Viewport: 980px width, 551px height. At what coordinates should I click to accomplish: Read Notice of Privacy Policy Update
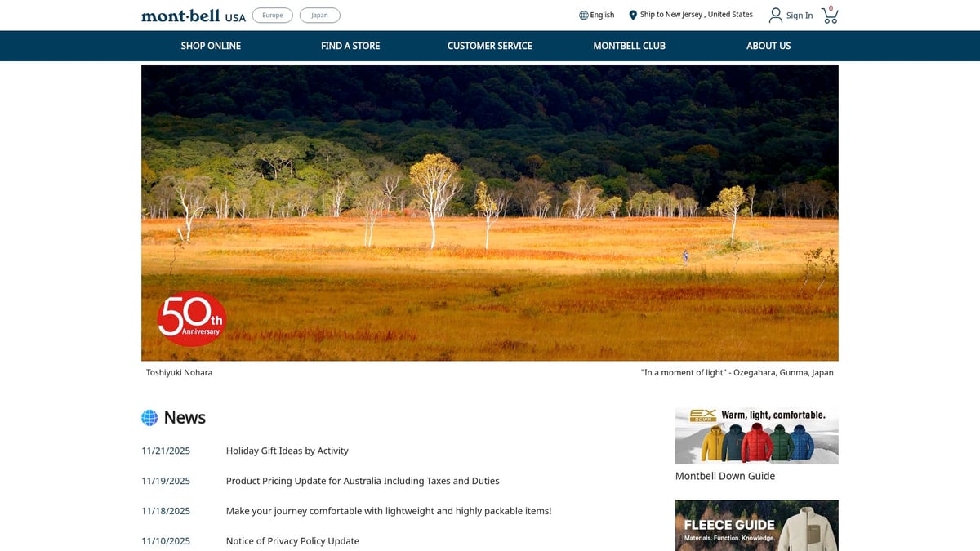click(292, 541)
